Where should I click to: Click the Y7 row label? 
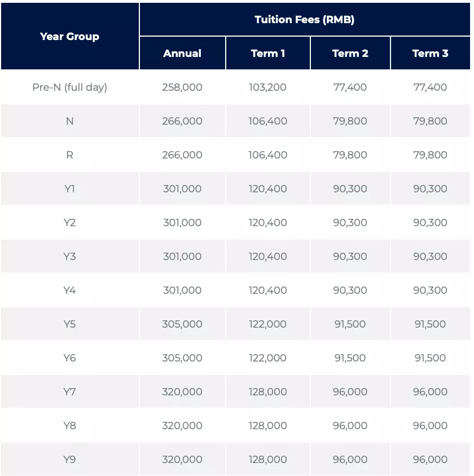[70, 392]
